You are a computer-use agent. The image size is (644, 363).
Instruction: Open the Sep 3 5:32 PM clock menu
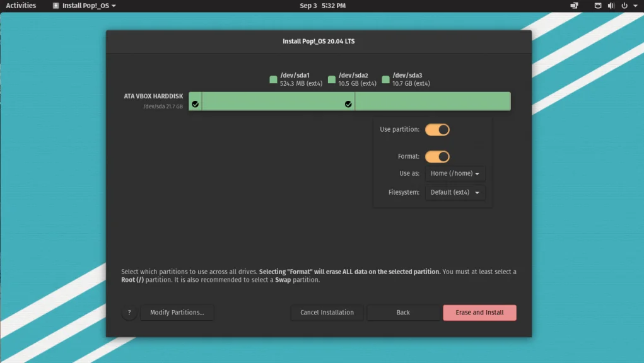click(322, 6)
